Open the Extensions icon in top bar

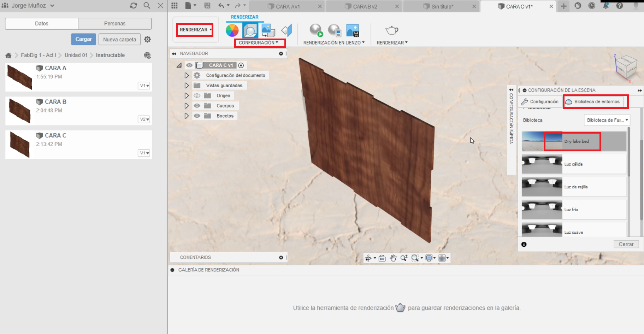578,6
